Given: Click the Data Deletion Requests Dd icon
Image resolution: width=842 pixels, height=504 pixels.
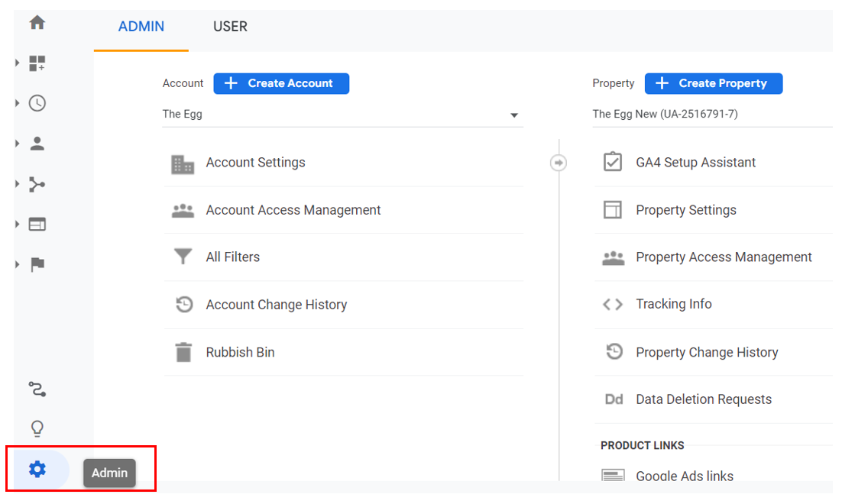Looking at the screenshot, I should tap(614, 399).
